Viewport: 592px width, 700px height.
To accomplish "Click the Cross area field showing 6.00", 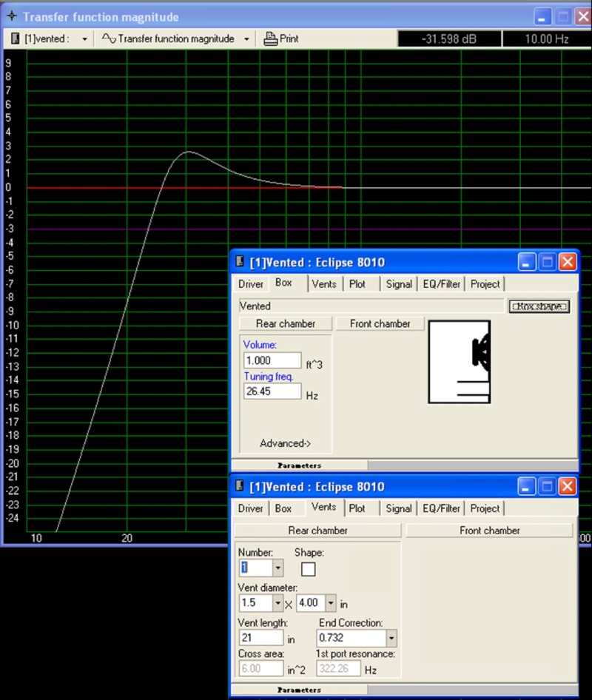I will 261,668.
